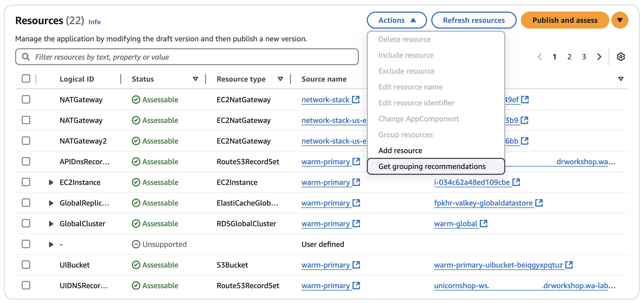Click the external link icon next to network-stack

coord(356,99)
